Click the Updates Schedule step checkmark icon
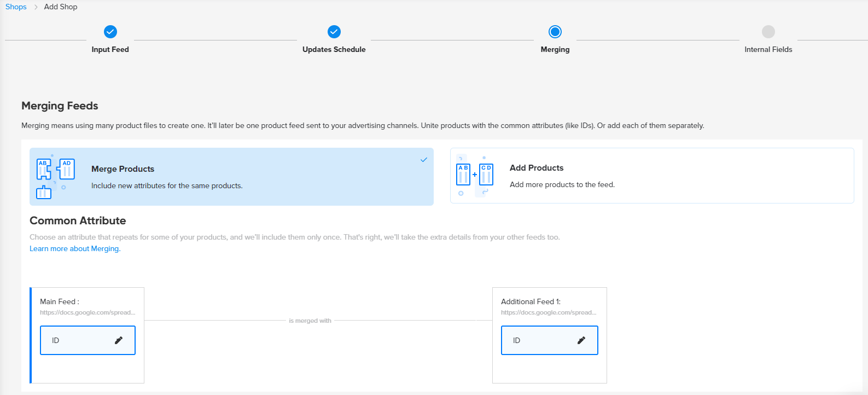Screen dimensions: 868x395 coord(334,32)
